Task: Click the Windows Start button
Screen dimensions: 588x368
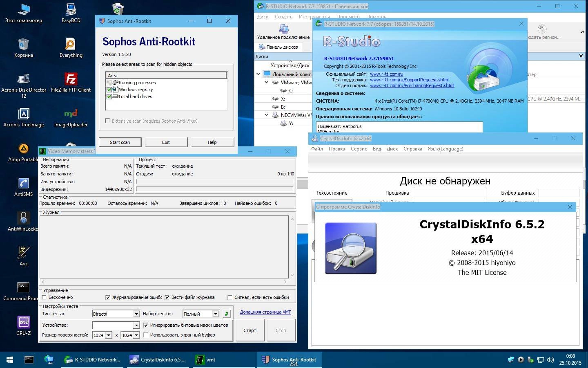Action: click(x=10, y=360)
